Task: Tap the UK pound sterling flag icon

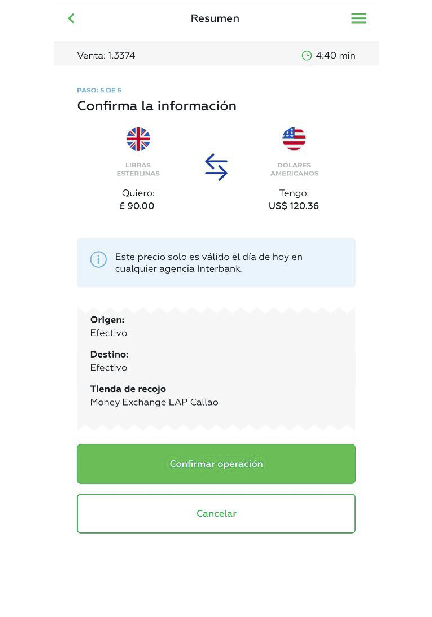Action: pos(138,139)
